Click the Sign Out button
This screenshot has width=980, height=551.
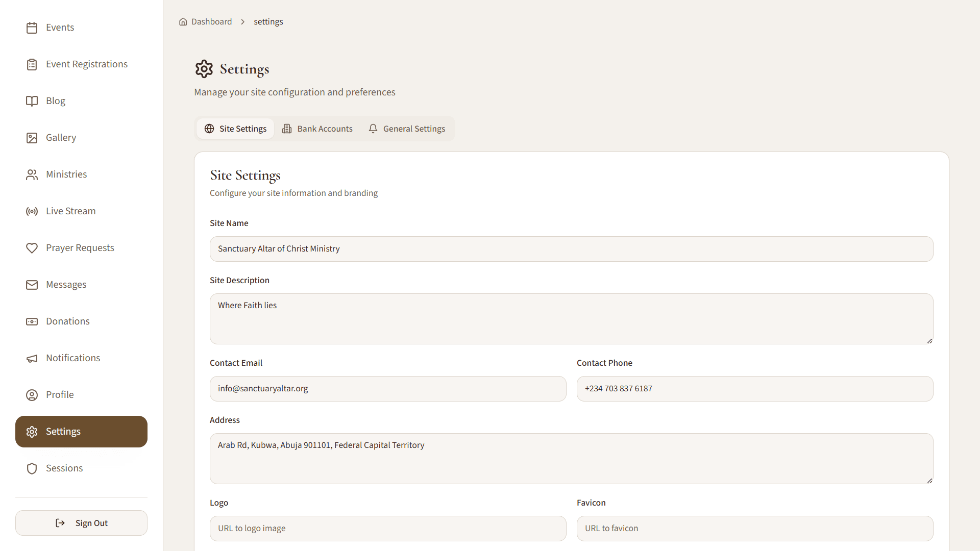[x=81, y=523]
